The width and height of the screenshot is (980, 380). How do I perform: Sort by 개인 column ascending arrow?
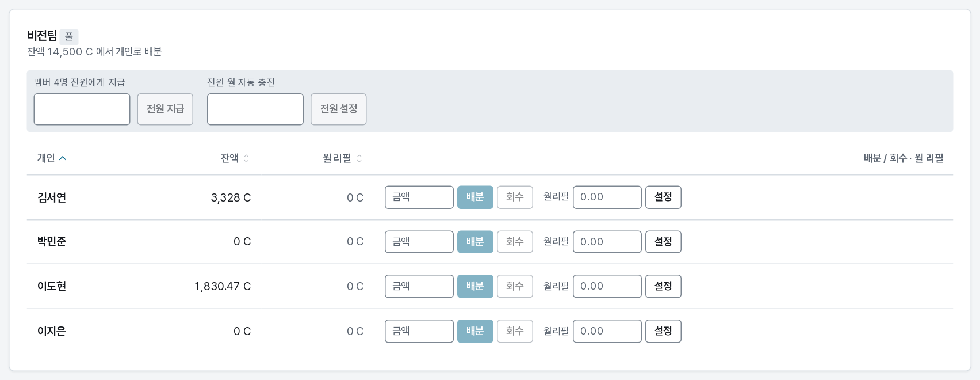point(63,158)
